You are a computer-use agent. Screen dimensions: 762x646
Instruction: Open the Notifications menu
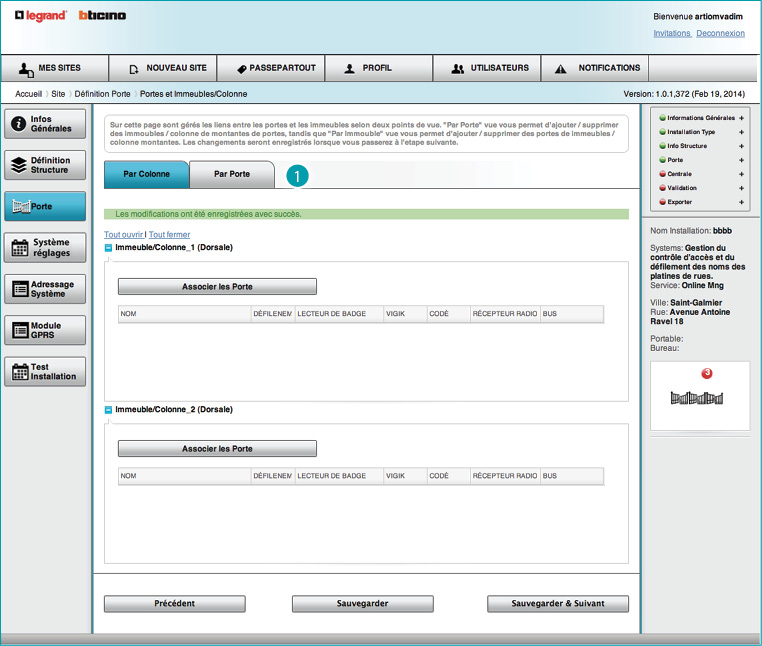[x=596, y=68]
